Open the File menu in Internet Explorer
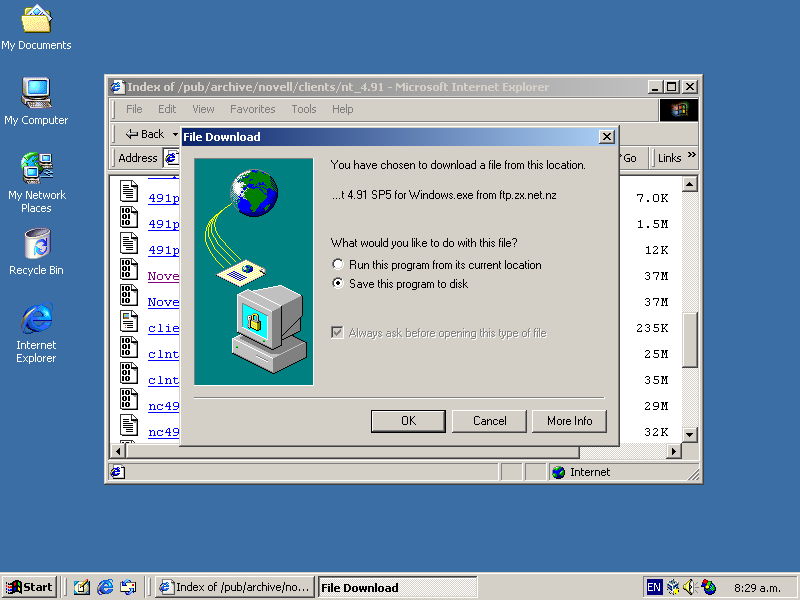This screenshot has height=600, width=800. tap(134, 109)
